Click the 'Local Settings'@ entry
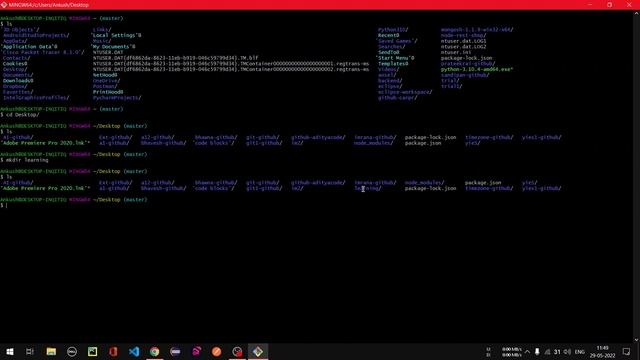This screenshot has height=360, width=640. (x=117, y=35)
